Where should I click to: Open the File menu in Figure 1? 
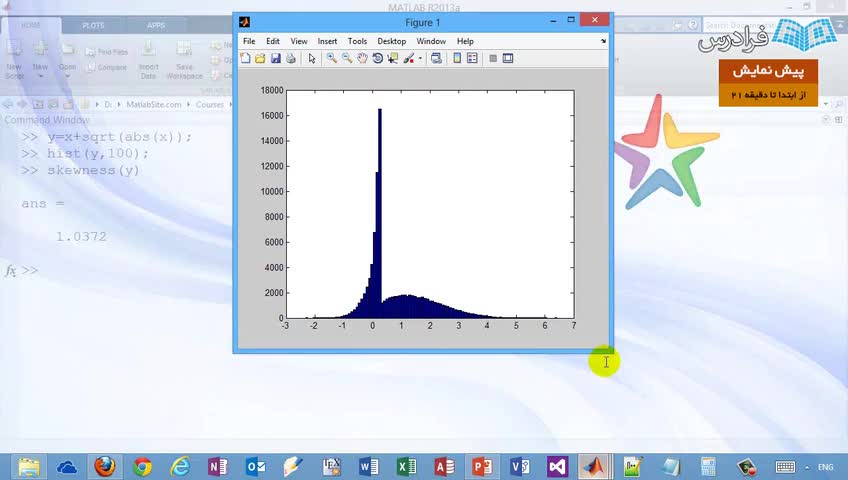(249, 41)
